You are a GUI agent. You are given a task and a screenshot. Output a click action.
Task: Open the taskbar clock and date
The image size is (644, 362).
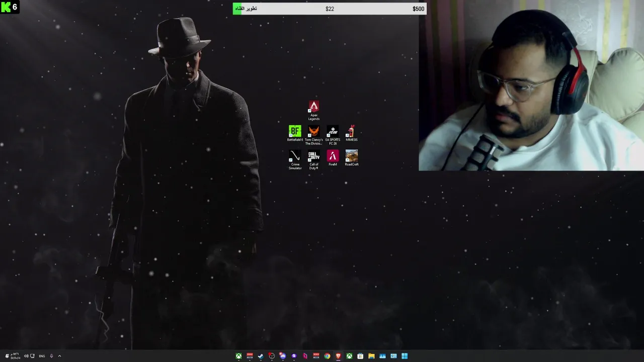[16, 356]
